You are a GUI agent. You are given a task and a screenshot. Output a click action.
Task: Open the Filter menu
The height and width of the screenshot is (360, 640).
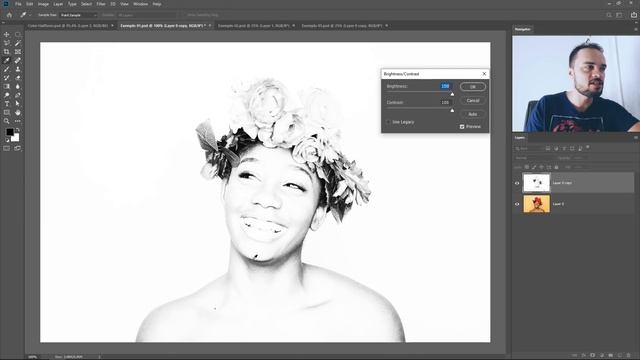[x=101, y=4]
